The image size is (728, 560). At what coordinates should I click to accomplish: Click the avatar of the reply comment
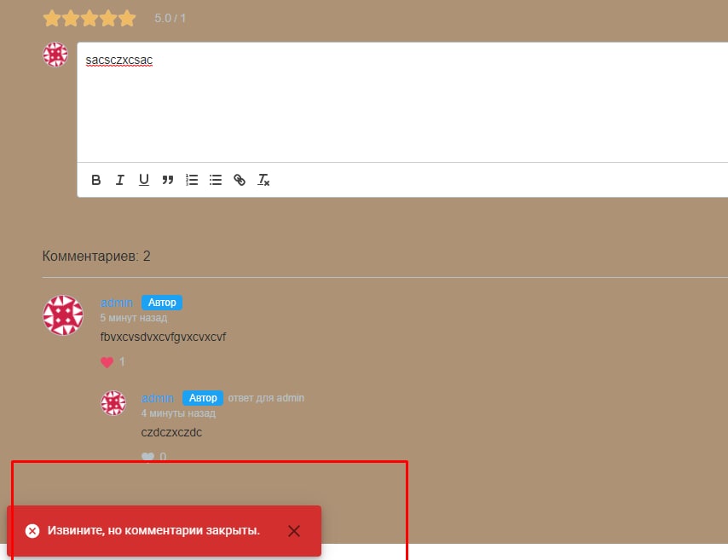[x=113, y=403]
